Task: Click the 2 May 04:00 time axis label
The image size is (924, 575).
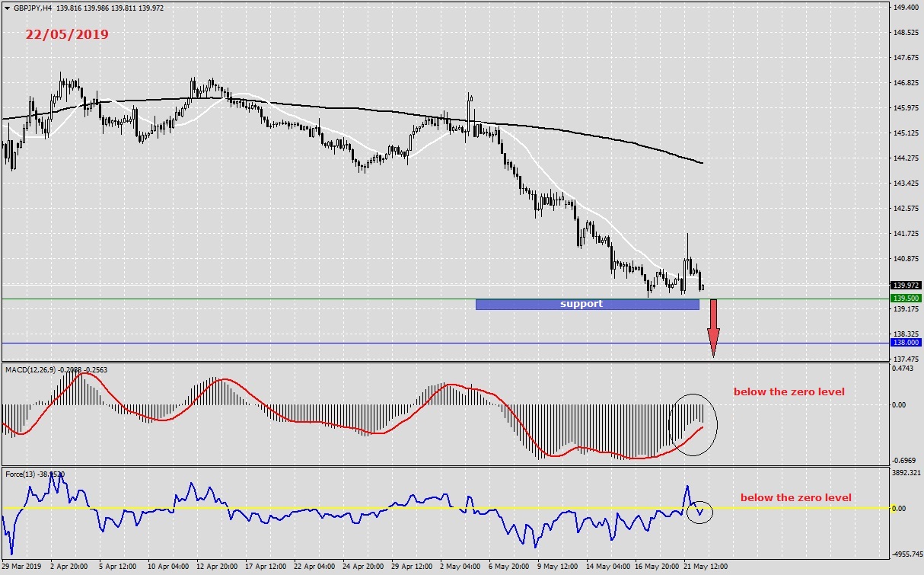Action: pyautogui.click(x=459, y=567)
